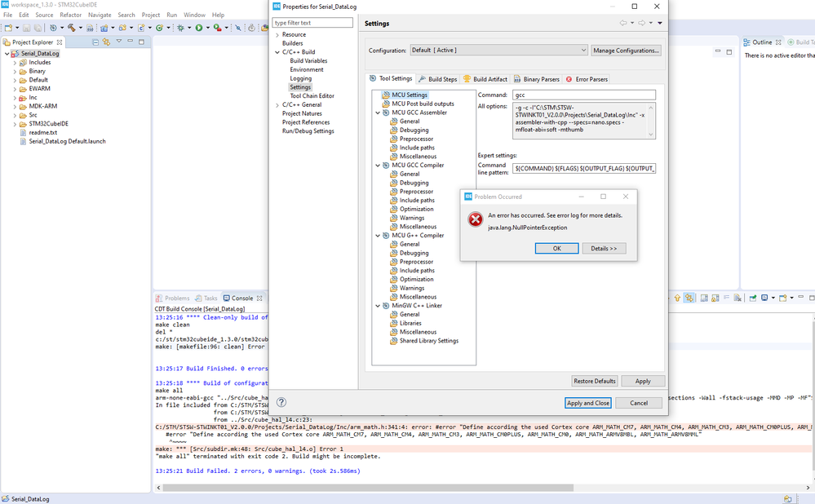
Task: Click Cancel in the Properties dialog
Action: coord(639,403)
